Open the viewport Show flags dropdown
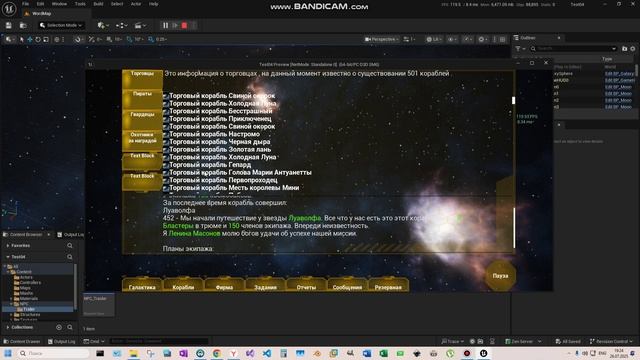The width and height of the screenshot is (640, 360). [452, 39]
